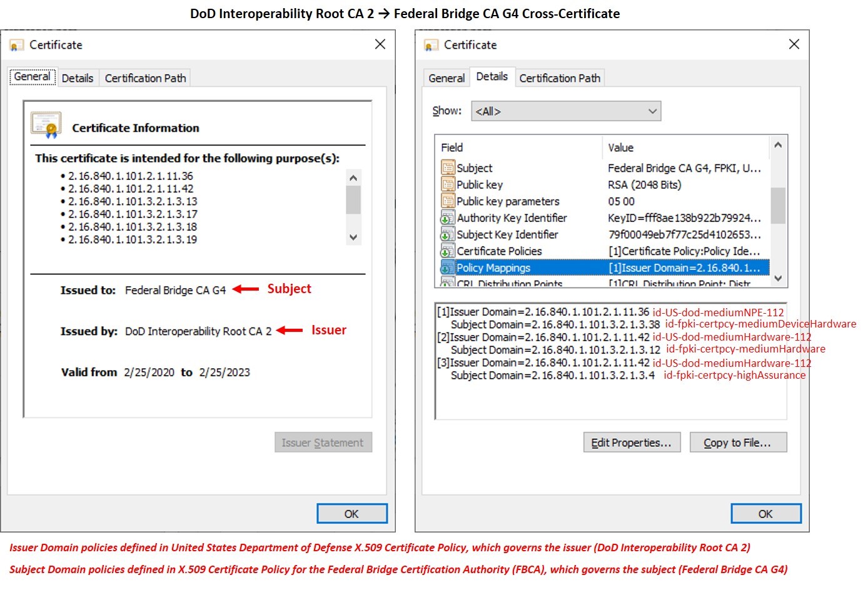Select Details tab in right window
Viewport: 868px width, 595px height.
(492, 76)
